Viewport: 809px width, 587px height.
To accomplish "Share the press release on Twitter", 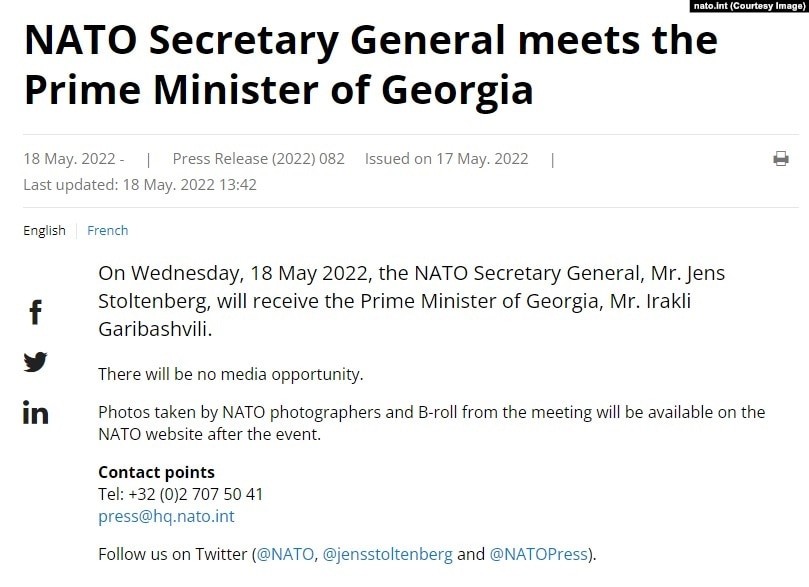I will coord(36,362).
